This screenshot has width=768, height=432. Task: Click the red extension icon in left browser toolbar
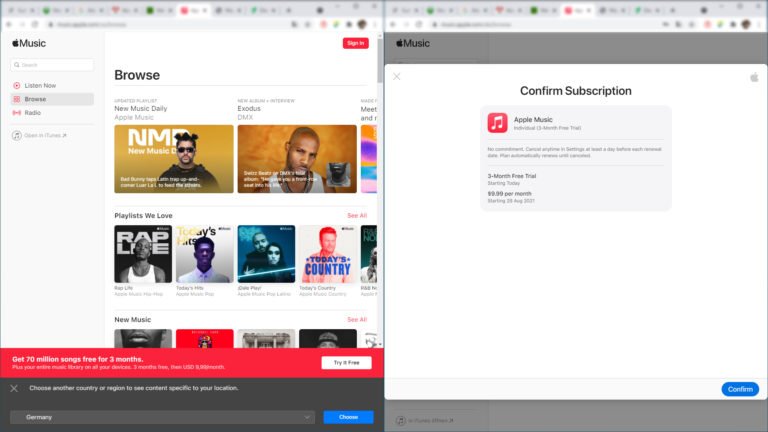click(323, 24)
